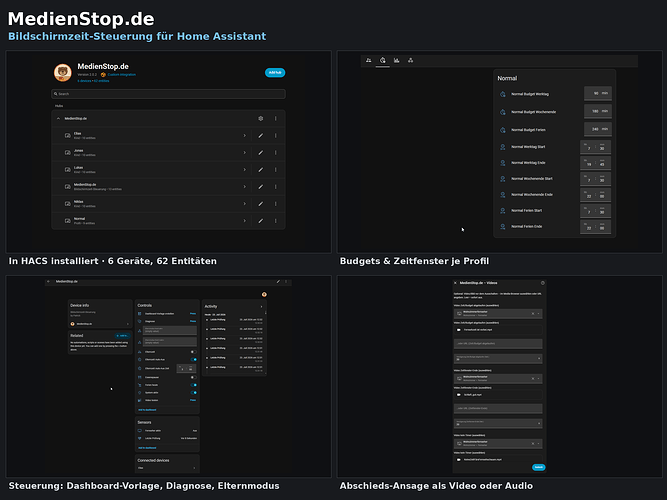Viewport: 667px width, 500px height.
Task: Click the blue Add hub button
Action: pos(275,72)
